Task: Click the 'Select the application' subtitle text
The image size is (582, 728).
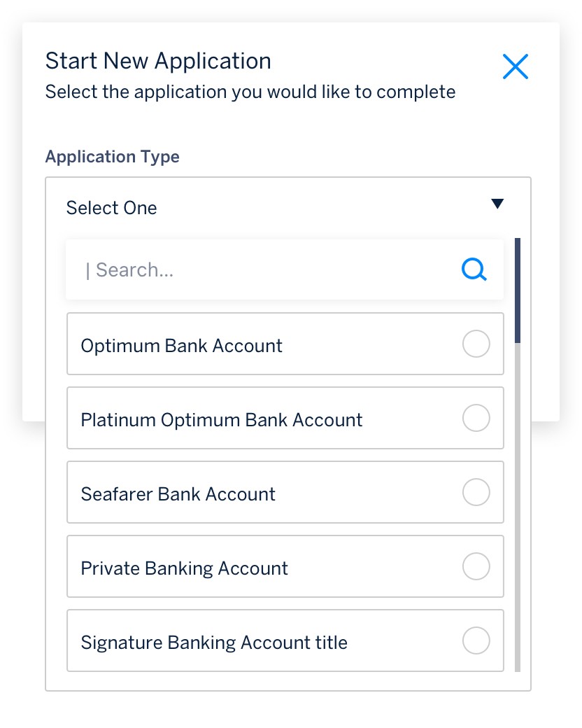Action: tap(250, 92)
